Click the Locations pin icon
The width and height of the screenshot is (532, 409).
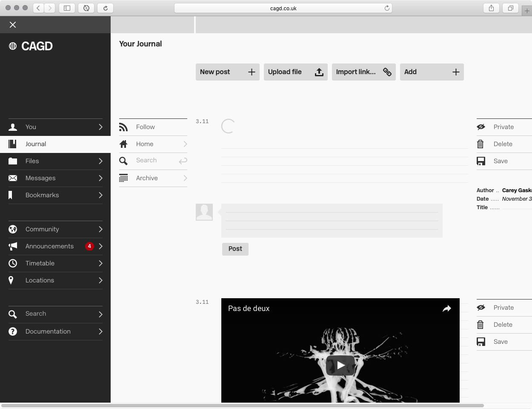click(x=11, y=280)
